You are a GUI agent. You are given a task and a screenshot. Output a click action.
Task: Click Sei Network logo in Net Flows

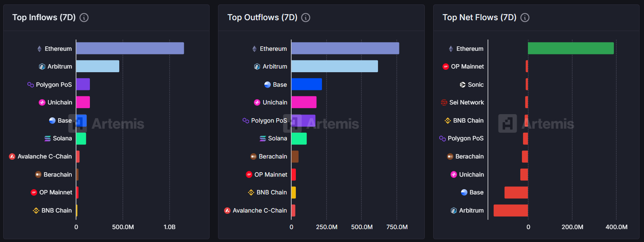pos(444,102)
